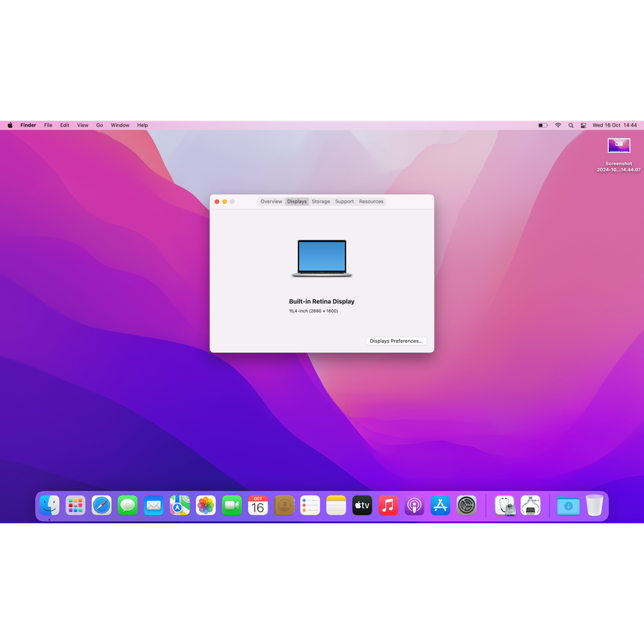Open the App Store from the Dock
Screen dimensions: 644x644
click(440, 506)
